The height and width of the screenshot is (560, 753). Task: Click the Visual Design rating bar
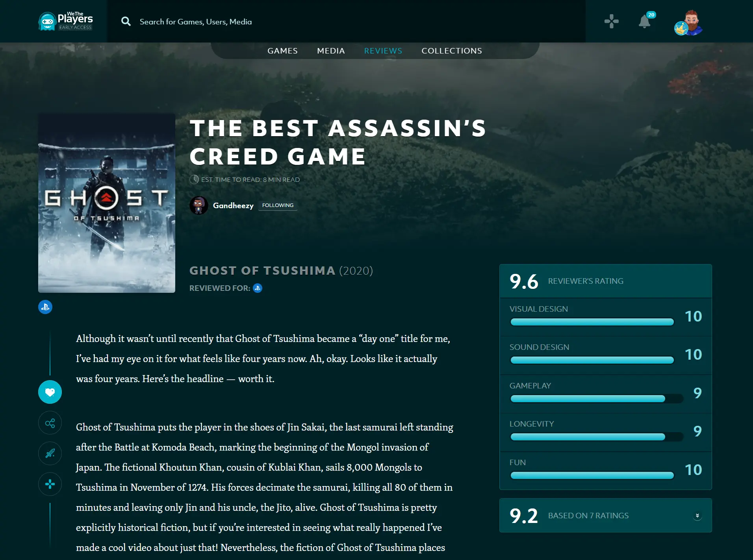click(x=592, y=322)
